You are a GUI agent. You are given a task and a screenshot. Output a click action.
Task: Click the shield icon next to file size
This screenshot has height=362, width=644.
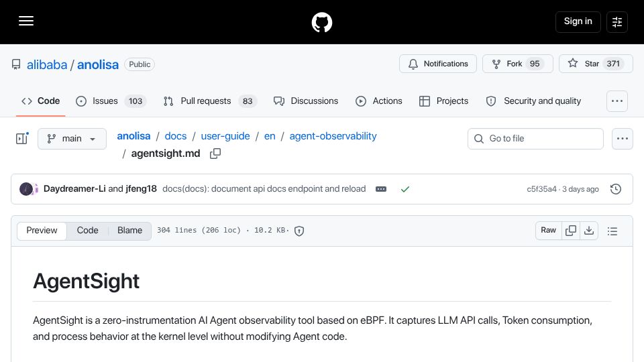click(x=299, y=231)
